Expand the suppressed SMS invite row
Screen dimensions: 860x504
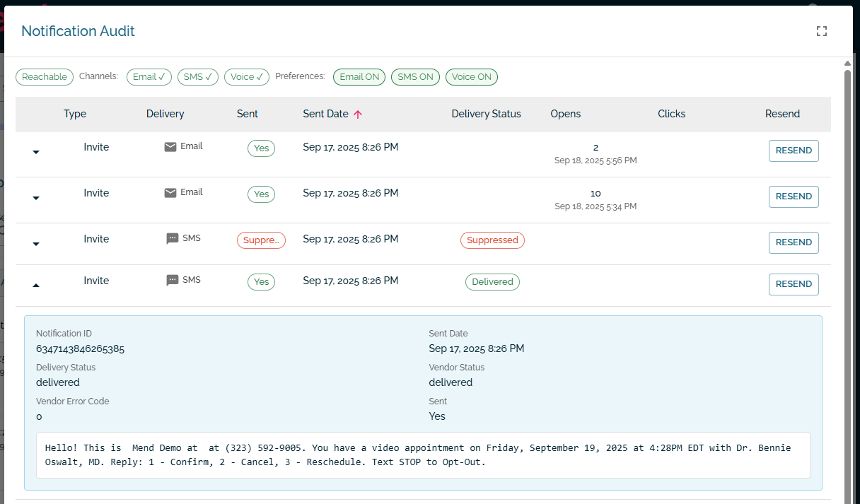tap(36, 244)
